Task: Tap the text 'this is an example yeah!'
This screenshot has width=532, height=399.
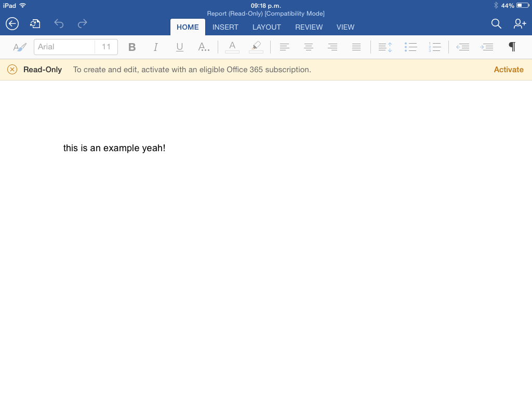Action: pos(114,148)
